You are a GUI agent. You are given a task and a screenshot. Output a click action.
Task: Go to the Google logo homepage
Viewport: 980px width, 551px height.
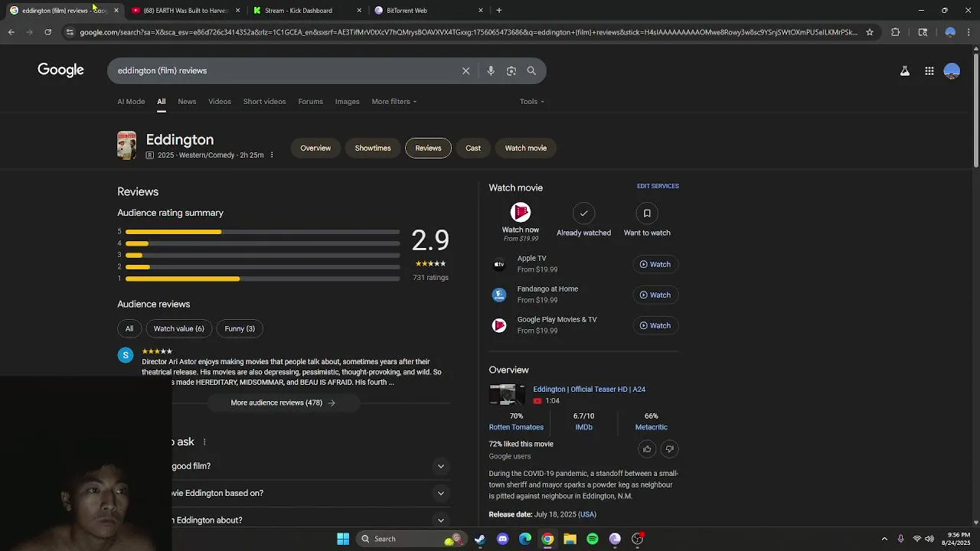point(60,70)
